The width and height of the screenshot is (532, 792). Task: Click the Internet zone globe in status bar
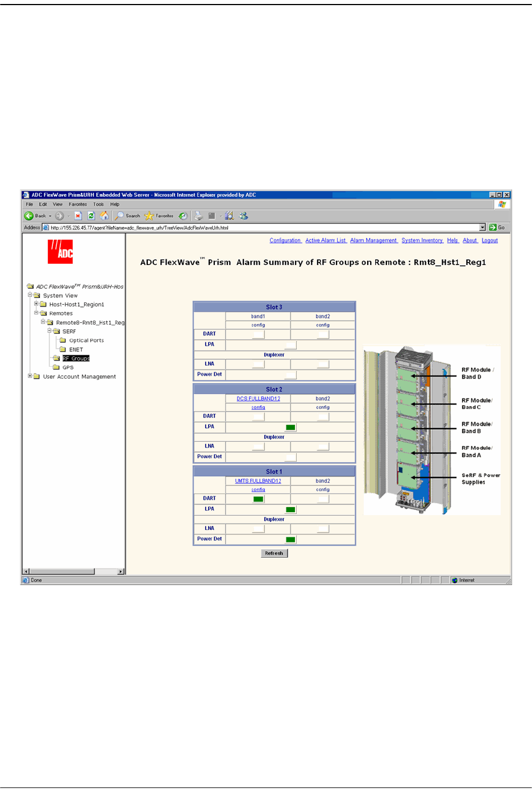coord(455,580)
